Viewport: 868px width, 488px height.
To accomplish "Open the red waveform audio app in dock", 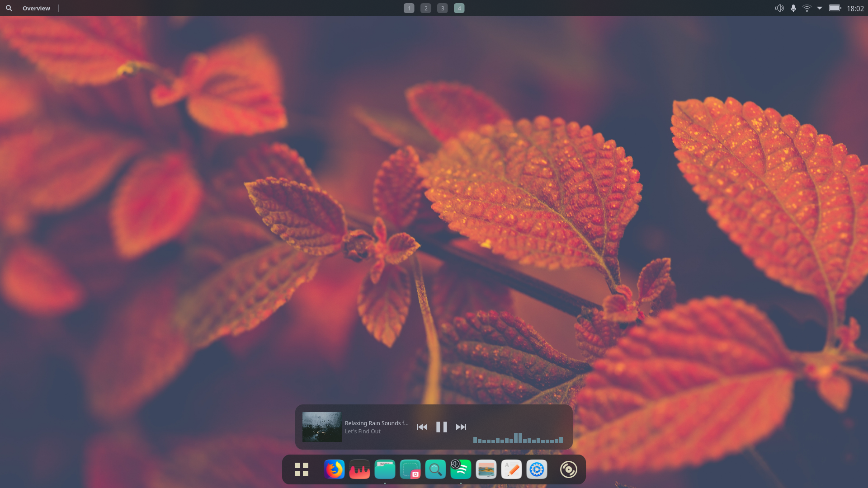I will pyautogui.click(x=359, y=469).
